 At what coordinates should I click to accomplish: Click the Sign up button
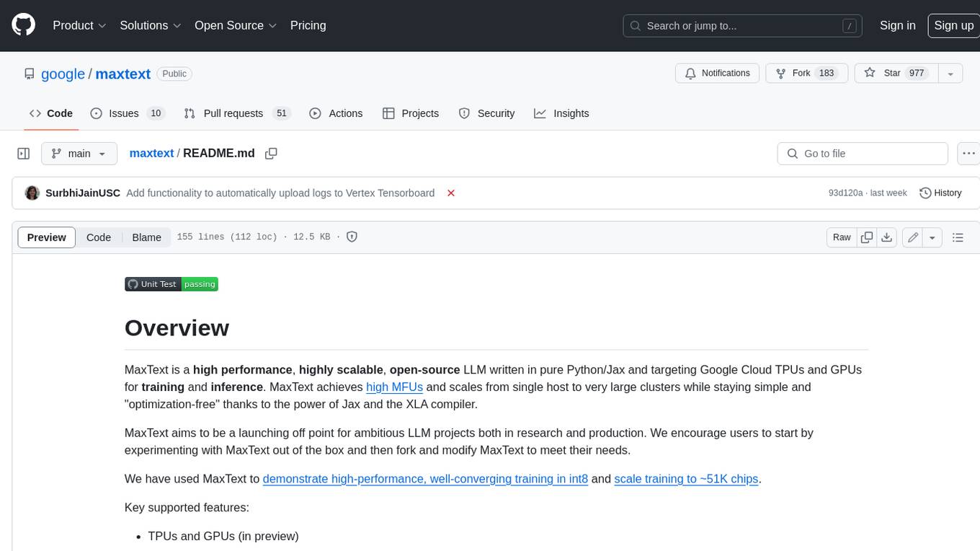(953, 25)
